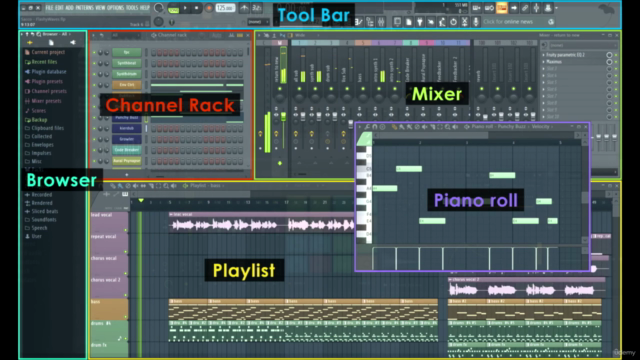Open the (none) pattern selector dropdown
The width and height of the screenshot is (640, 360).
point(258,22)
